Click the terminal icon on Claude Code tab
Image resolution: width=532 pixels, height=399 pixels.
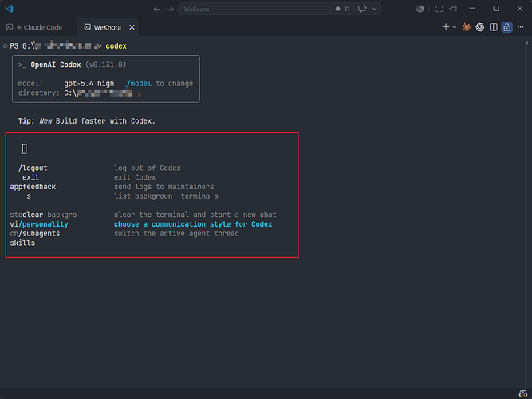pyautogui.click(x=10, y=27)
